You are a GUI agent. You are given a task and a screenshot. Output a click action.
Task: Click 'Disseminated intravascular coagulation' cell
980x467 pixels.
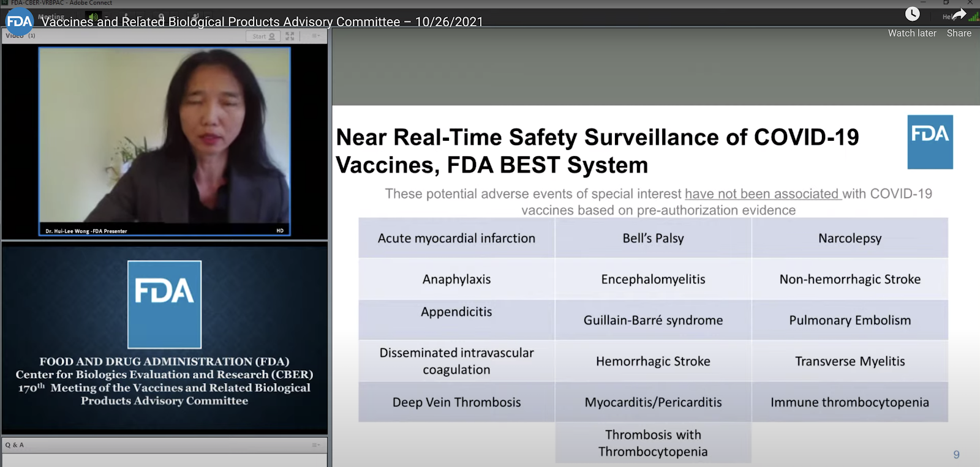point(456,361)
